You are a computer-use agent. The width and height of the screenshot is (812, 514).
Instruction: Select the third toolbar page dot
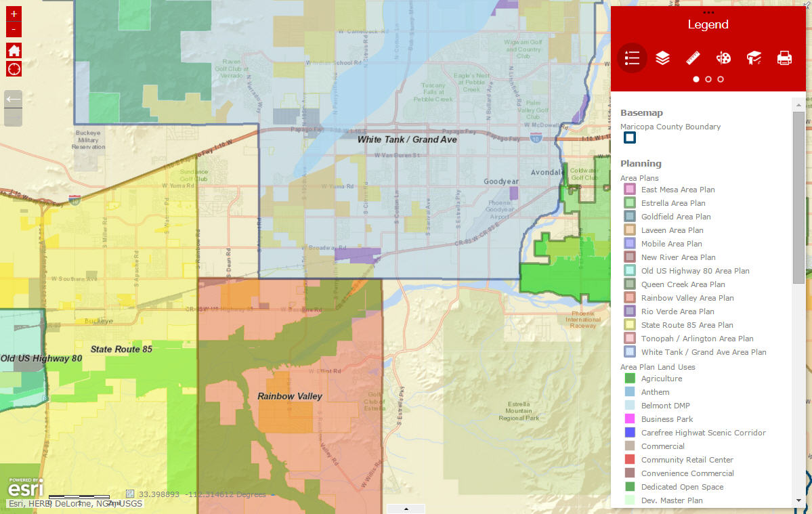point(721,79)
